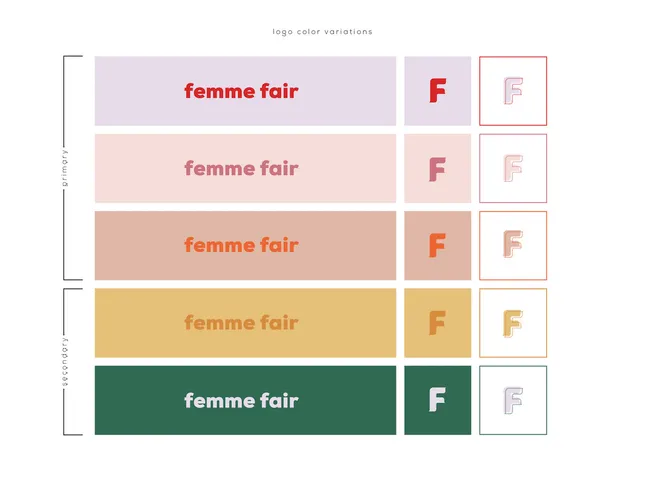Click the orange F icon on tan square
Screen dimensions: 645x490
(437, 246)
